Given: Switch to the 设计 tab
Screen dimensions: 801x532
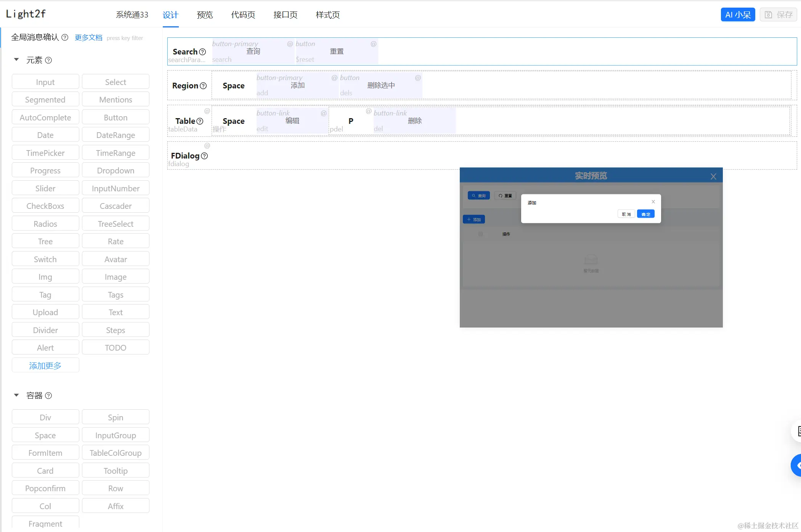Looking at the screenshot, I should (x=170, y=15).
